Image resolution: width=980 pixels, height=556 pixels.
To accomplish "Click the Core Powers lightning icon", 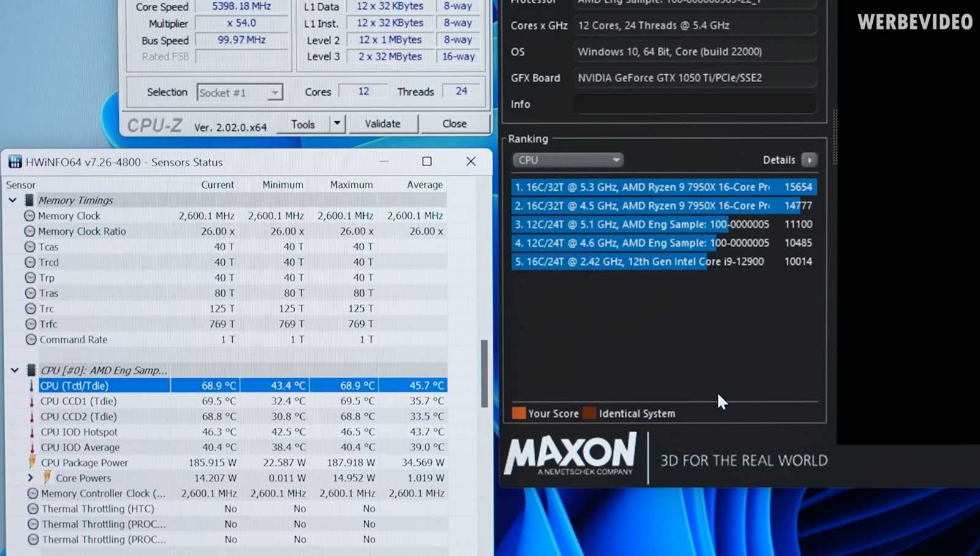I will (x=47, y=477).
